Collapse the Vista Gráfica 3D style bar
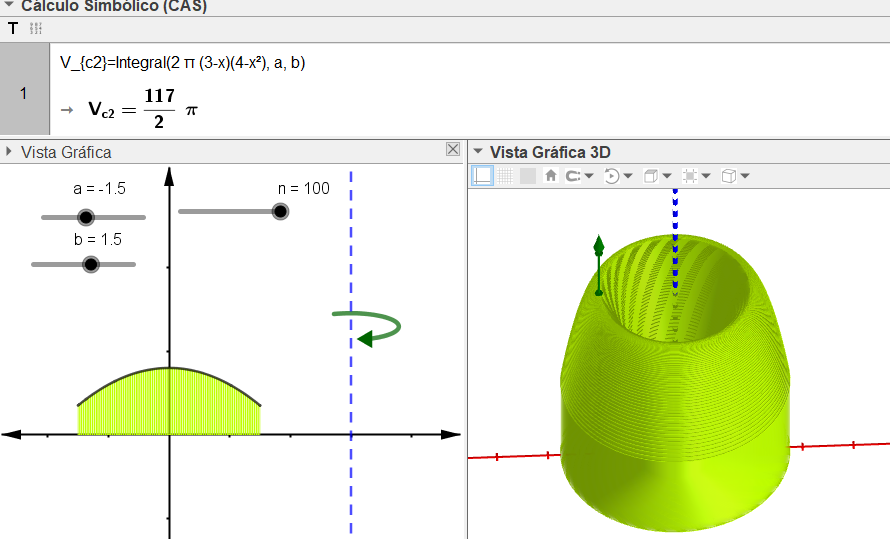The image size is (890, 539). click(478, 152)
